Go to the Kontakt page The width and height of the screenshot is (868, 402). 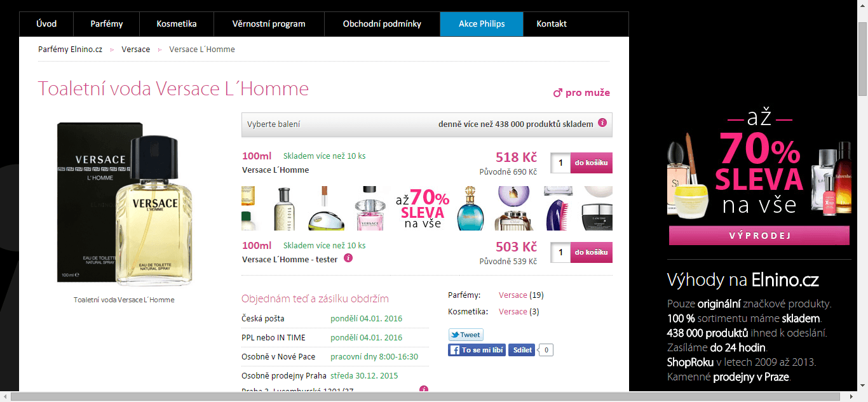point(551,24)
